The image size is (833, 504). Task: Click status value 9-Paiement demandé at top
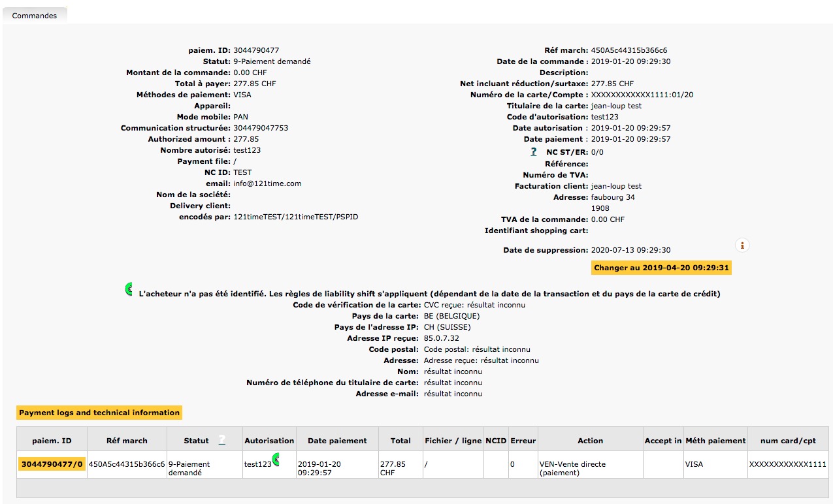pyautogui.click(x=272, y=61)
